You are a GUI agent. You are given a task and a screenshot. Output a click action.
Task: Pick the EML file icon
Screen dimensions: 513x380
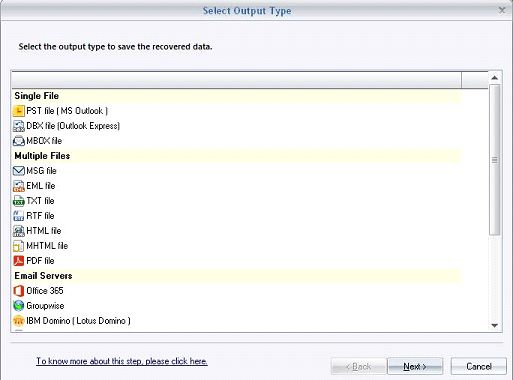pyautogui.click(x=19, y=186)
